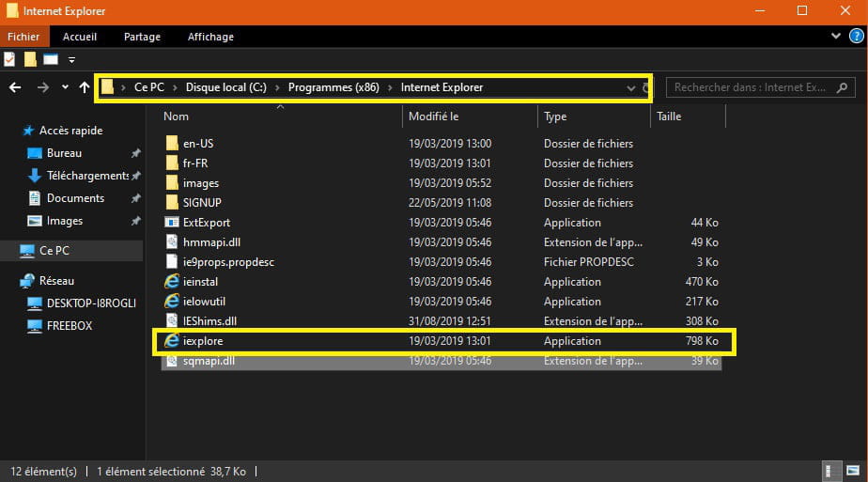Sort by the Type column header

[554, 117]
